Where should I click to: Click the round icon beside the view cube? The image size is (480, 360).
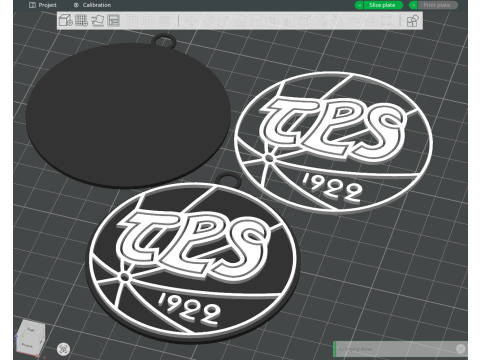[63, 349]
